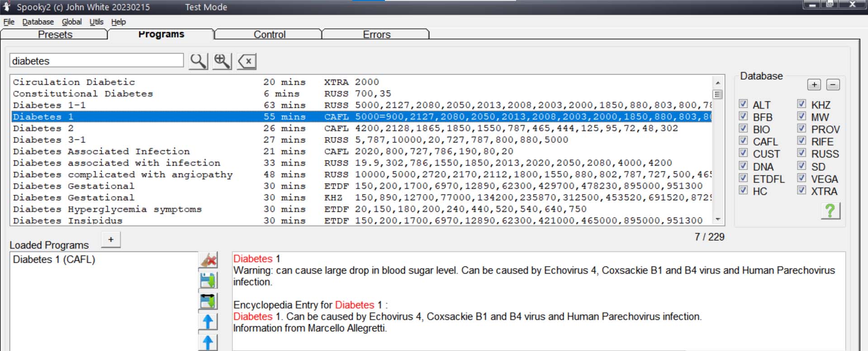Click the magnifier search icon
This screenshot has height=351, width=868.
[x=198, y=61]
